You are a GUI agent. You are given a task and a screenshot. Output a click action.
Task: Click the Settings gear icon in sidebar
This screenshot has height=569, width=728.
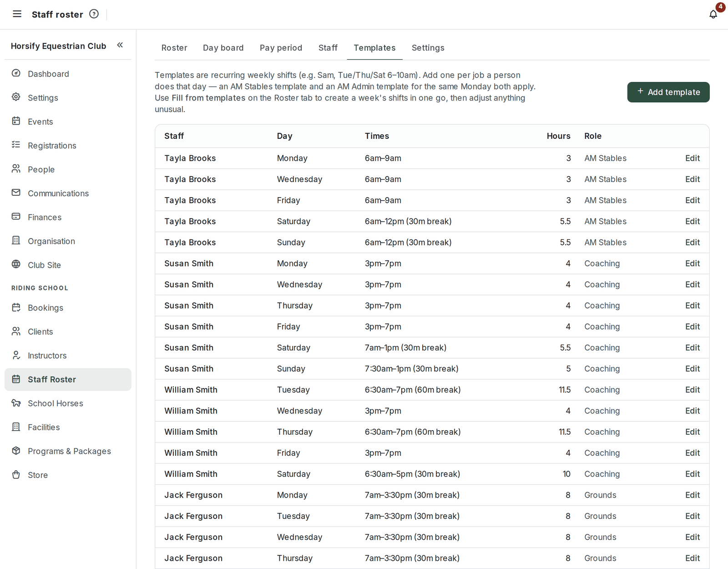(x=16, y=97)
